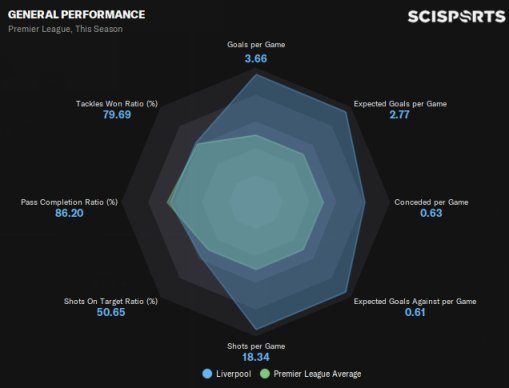Select Expected Goals per Game label
The image size is (509, 388).
point(400,104)
